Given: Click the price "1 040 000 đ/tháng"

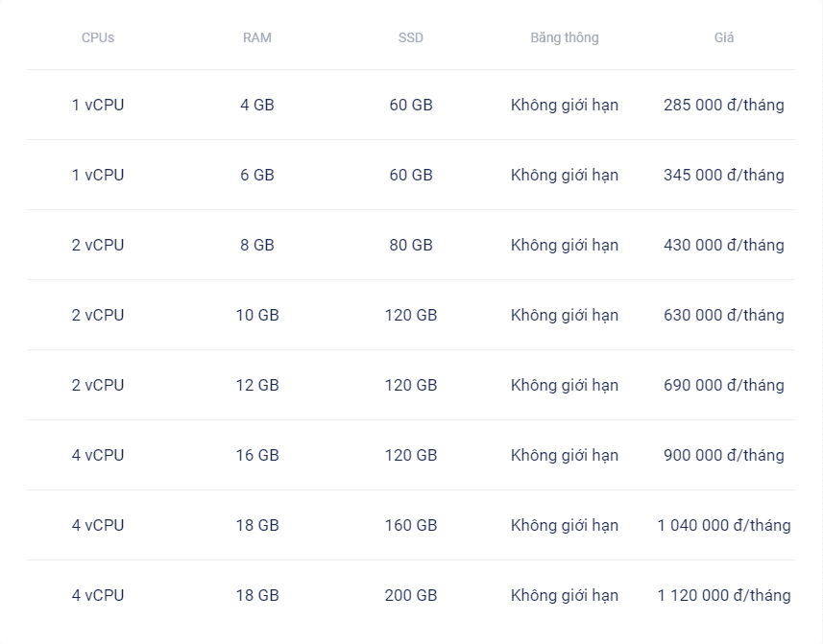Looking at the screenshot, I should click(724, 526).
